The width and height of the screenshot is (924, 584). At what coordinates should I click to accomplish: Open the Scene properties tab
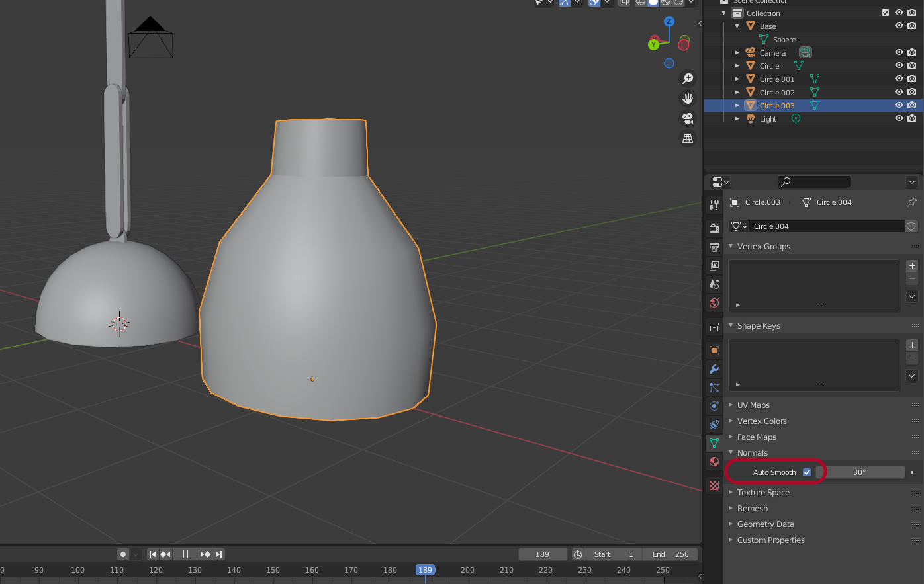[x=714, y=284]
